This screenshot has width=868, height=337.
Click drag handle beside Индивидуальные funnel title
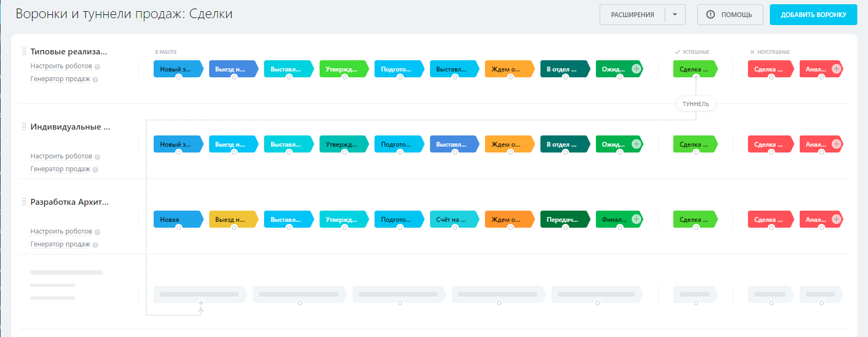(24, 127)
